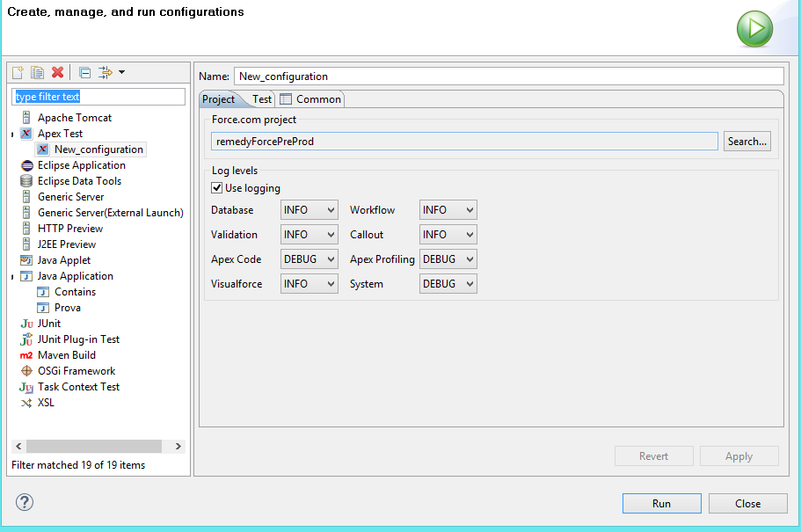Select the Apache Tomcat configuration type
This screenshot has width=801, height=532.
(x=74, y=118)
